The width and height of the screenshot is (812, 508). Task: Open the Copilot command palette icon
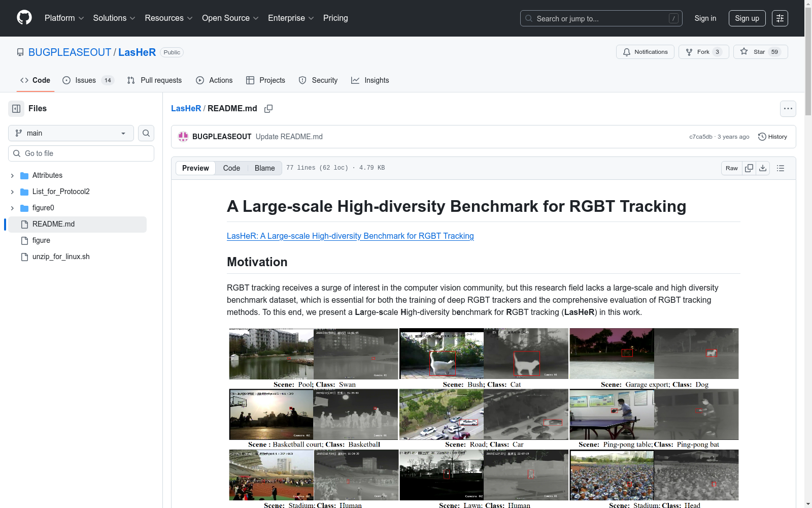pos(780,18)
